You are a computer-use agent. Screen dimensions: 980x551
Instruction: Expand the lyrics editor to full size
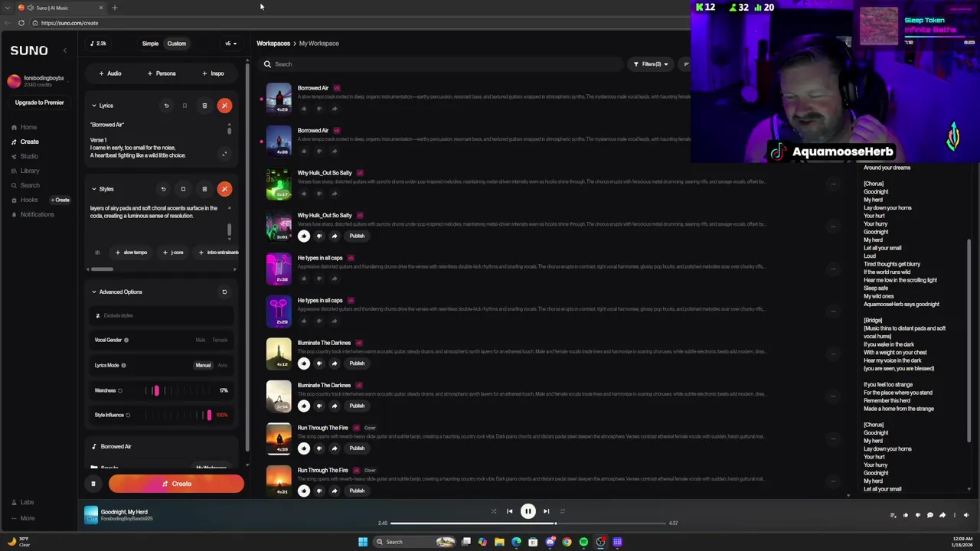(224, 154)
